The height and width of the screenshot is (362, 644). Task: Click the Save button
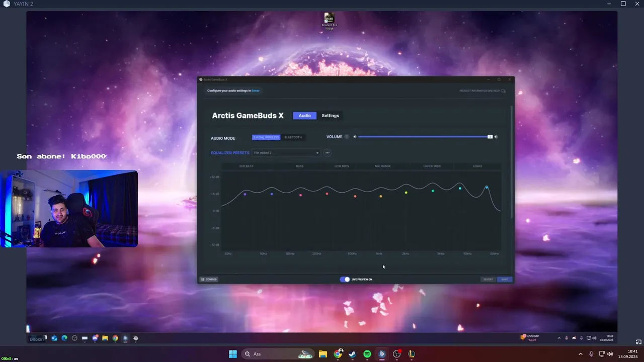point(505,280)
